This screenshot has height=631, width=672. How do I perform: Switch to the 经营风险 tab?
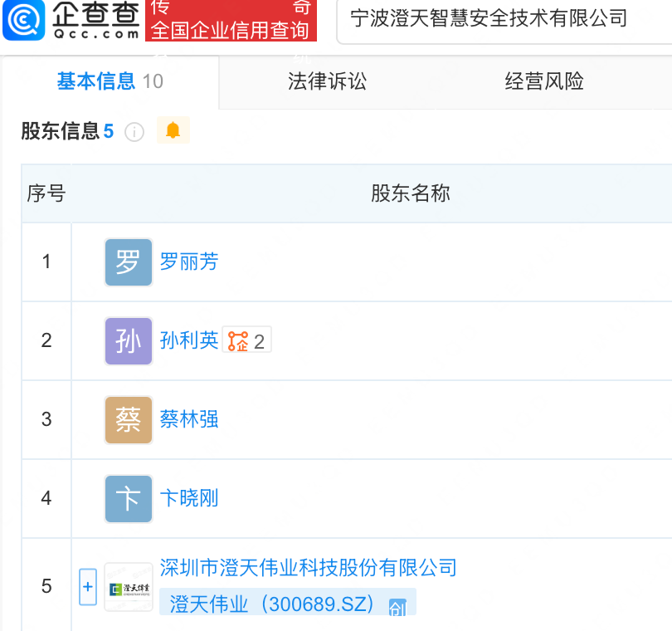point(544,81)
